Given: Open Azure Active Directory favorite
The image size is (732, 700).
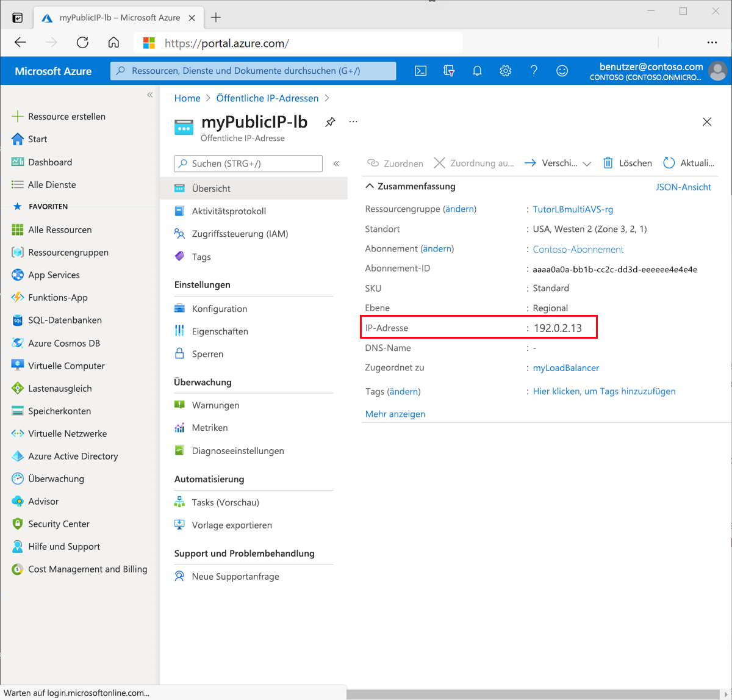Looking at the screenshot, I should [x=65, y=456].
